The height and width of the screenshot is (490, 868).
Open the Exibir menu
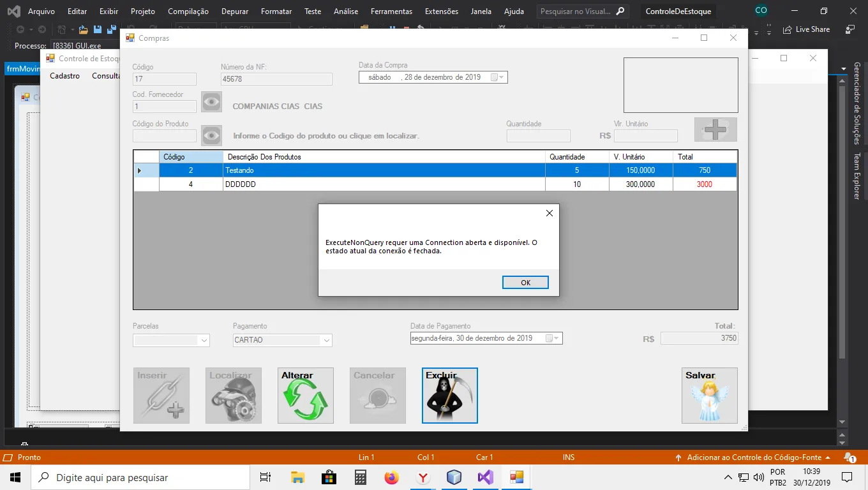tap(108, 11)
